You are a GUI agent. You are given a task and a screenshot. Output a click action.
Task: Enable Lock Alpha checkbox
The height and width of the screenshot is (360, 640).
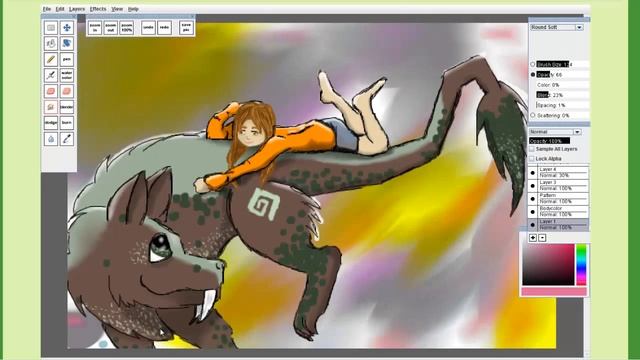click(532, 158)
